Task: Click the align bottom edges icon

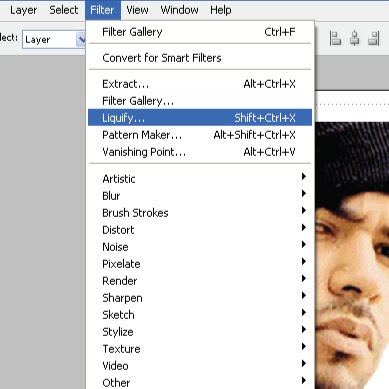Action: click(374, 38)
